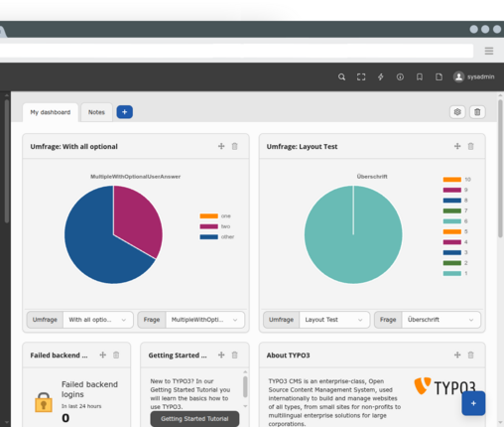
Task: Remove the Umfrage: Layout Test widget
Action: click(x=470, y=146)
